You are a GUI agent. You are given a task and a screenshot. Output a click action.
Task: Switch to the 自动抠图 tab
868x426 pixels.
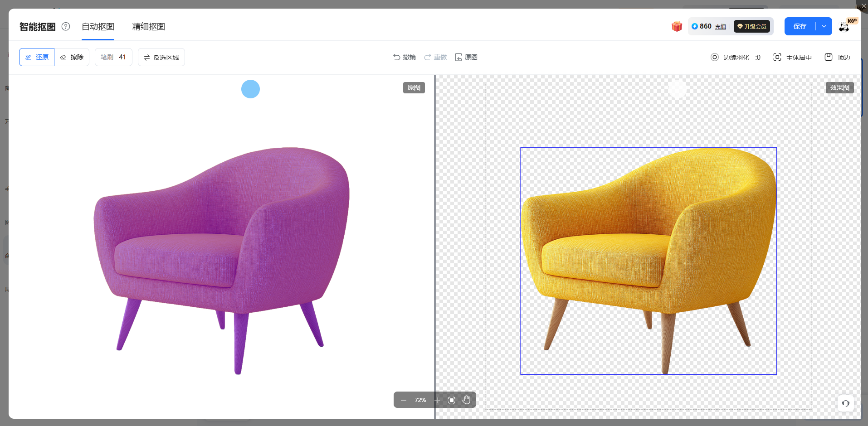click(98, 27)
